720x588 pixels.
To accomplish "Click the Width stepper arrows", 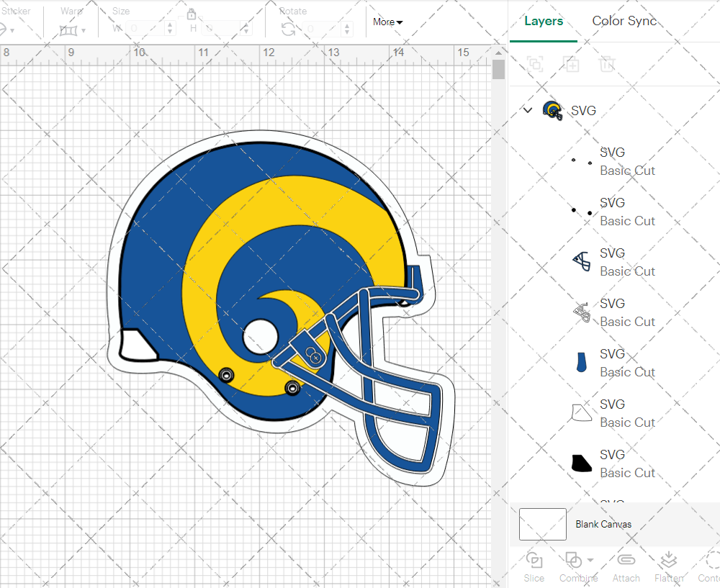I will (x=171, y=29).
